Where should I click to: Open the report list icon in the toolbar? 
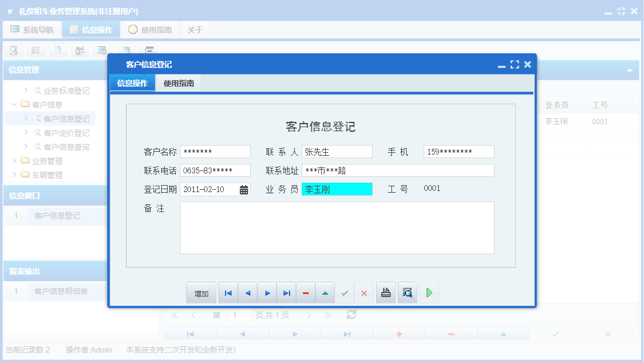(x=36, y=50)
